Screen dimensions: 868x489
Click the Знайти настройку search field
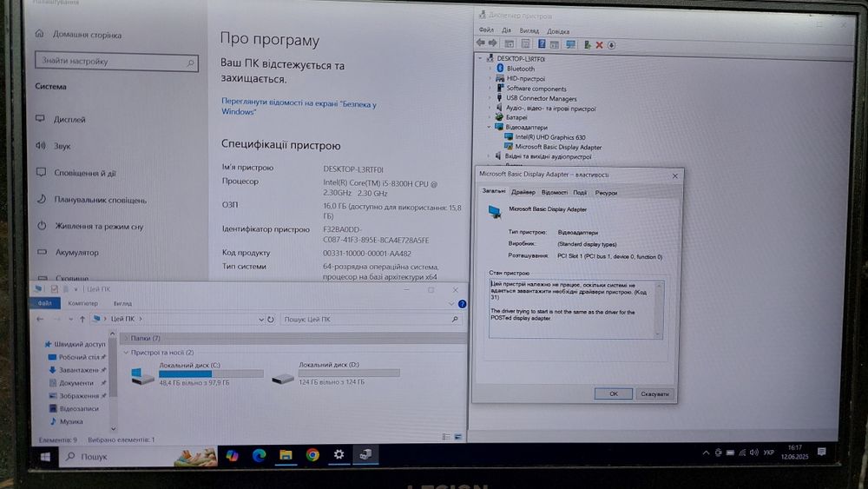(x=116, y=62)
